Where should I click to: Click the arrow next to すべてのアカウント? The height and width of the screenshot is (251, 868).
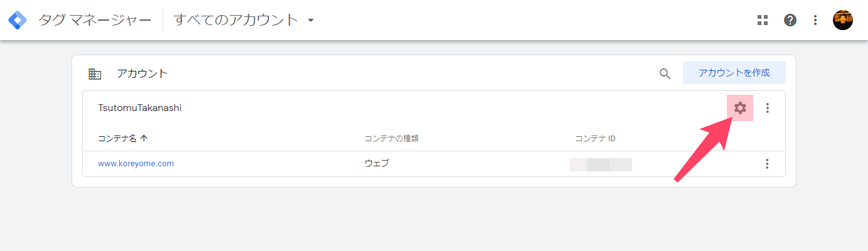coord(310,21)
